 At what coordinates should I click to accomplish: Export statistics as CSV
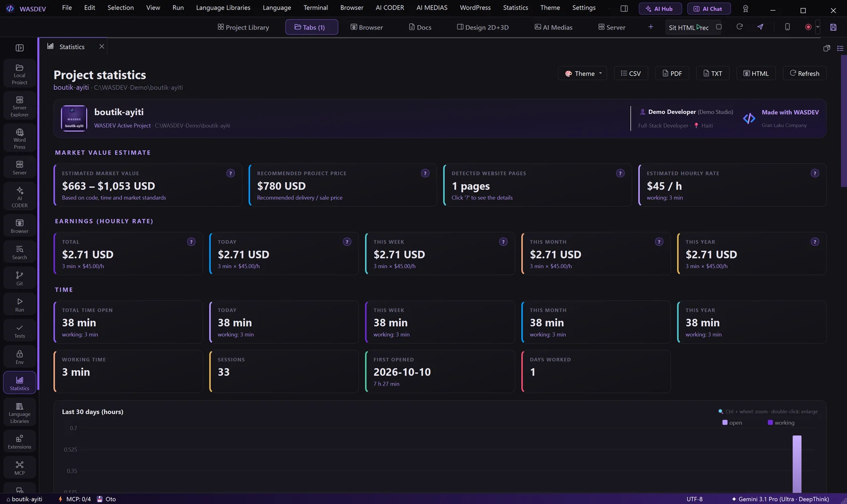pyautogui.click(x=631, y=74)
